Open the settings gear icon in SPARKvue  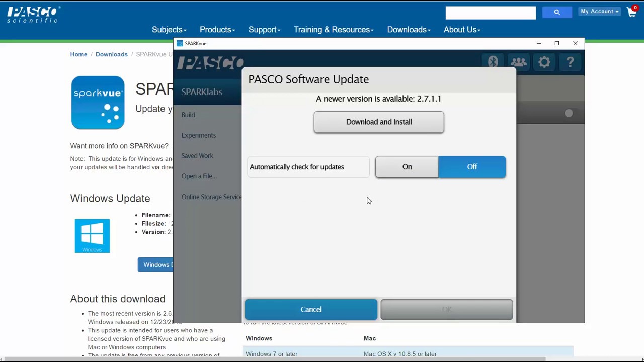click(x=544, y=62)
